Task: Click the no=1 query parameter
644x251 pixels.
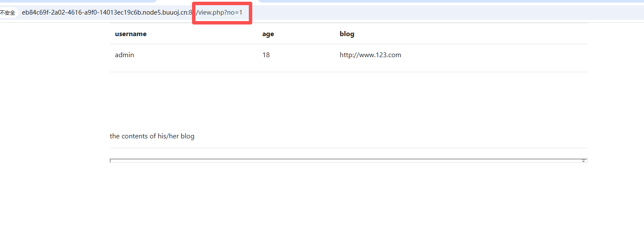Action: [235, 12]
